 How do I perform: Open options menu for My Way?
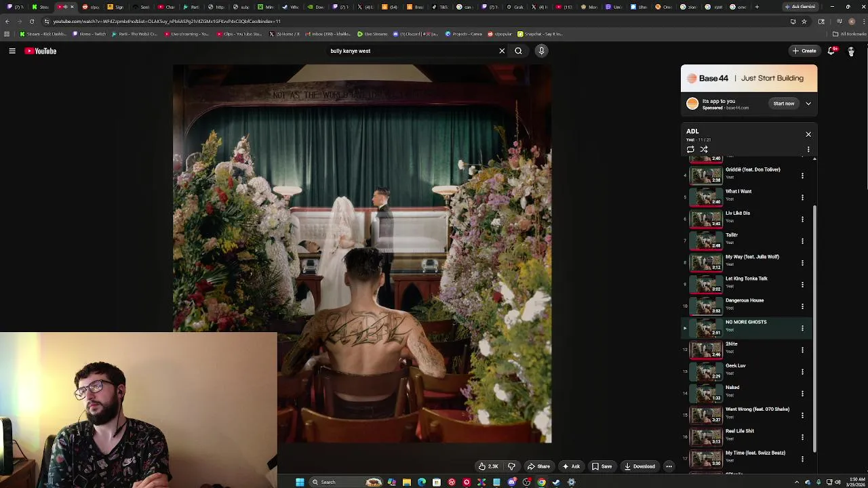(x=802, y=262)
